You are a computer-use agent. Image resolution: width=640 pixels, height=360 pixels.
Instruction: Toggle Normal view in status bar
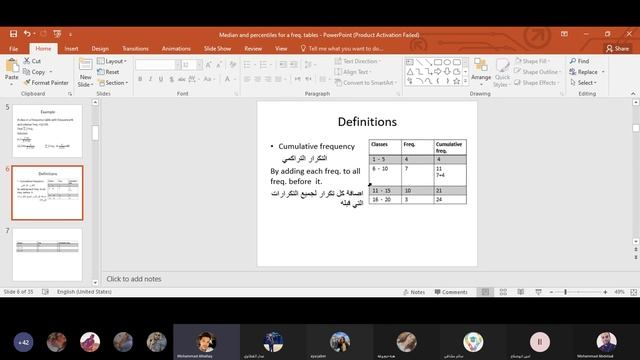(485, 292)
